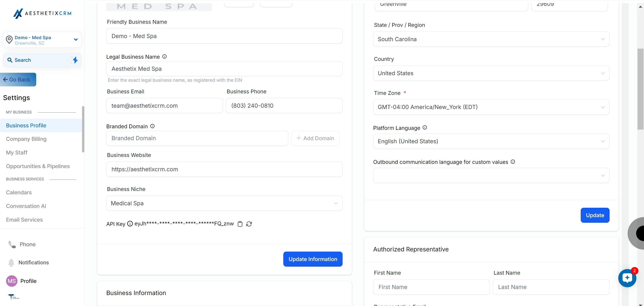The height and width of the screenshot is (306, 644).
Task: Copy the API key with clipboard icon
Action: (240, 224)
